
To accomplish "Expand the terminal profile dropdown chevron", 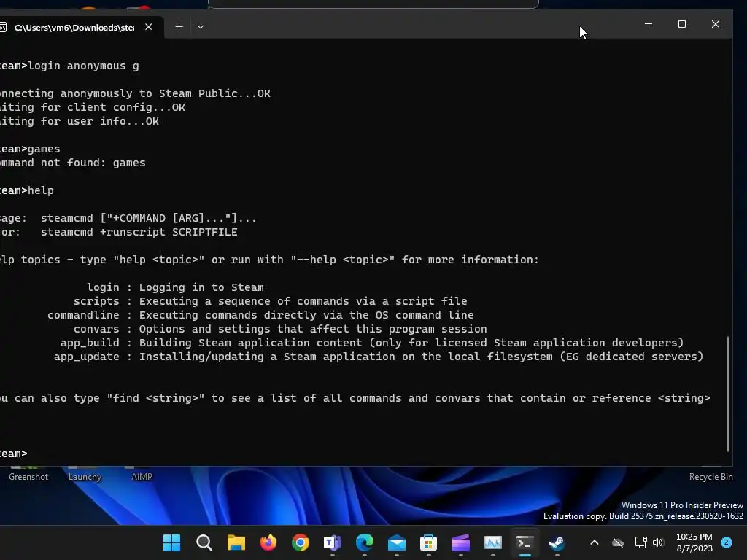I will pyautogui.click(x=201, y=27).
